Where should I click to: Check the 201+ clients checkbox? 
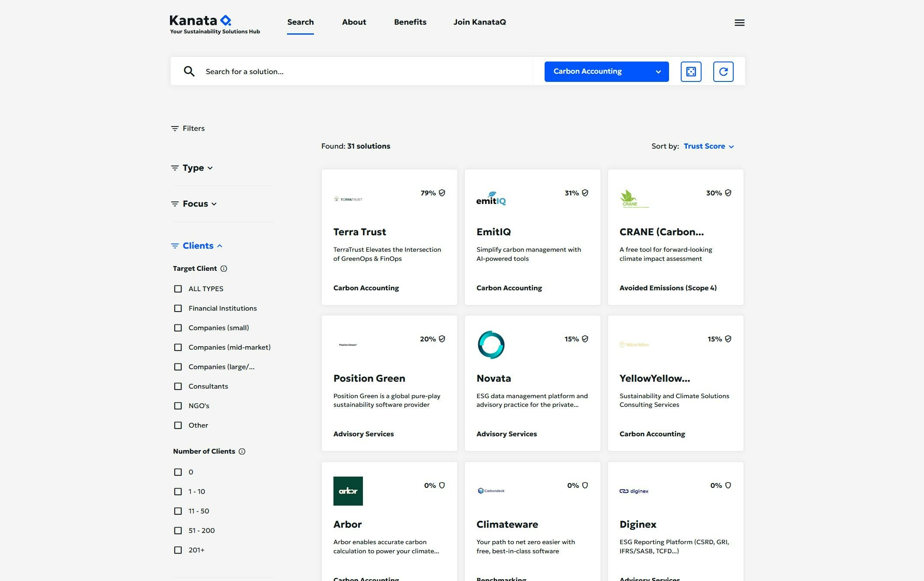pos(178,550)
